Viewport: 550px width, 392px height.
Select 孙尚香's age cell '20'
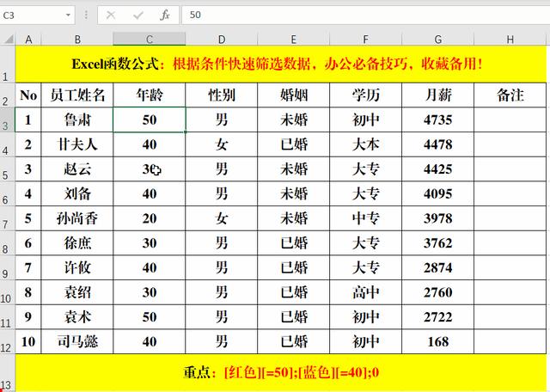click(149, 218)
